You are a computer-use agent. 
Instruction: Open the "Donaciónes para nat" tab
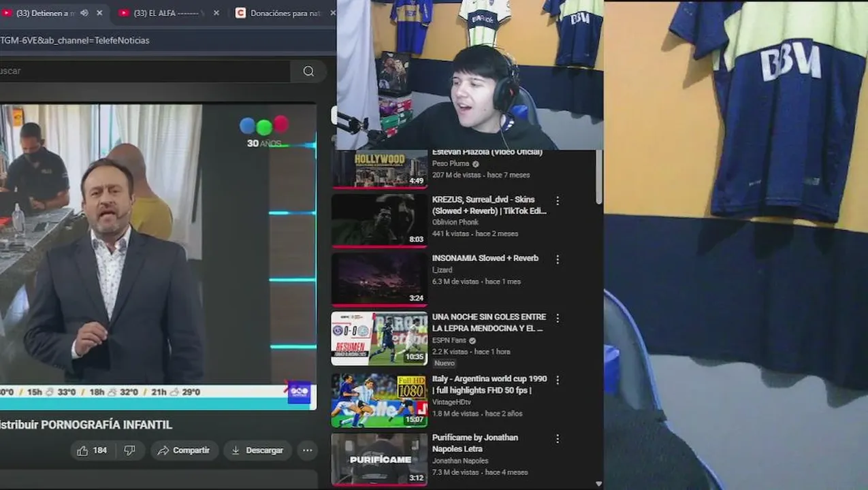coord(285,13)
